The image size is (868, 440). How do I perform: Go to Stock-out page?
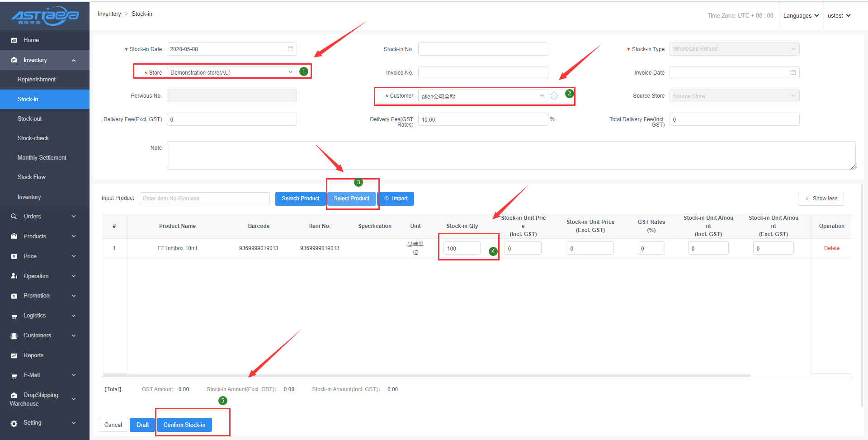click(x=30, y=118)
